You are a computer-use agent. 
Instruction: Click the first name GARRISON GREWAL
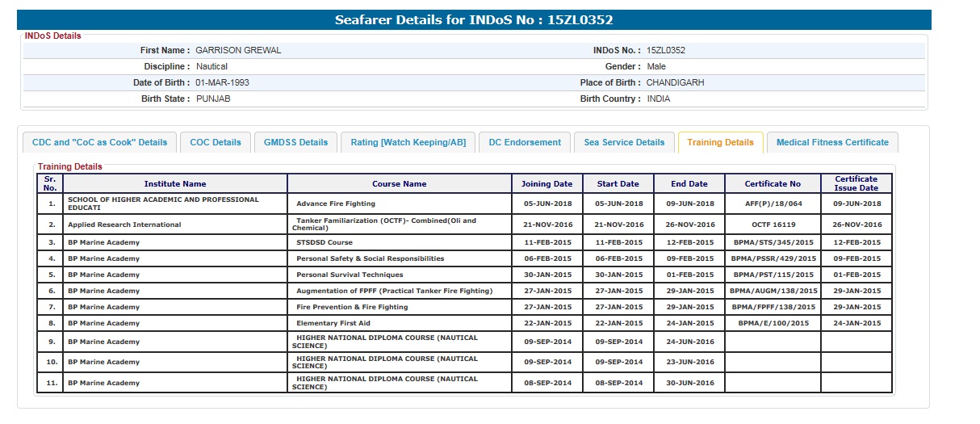coord(238,50)
